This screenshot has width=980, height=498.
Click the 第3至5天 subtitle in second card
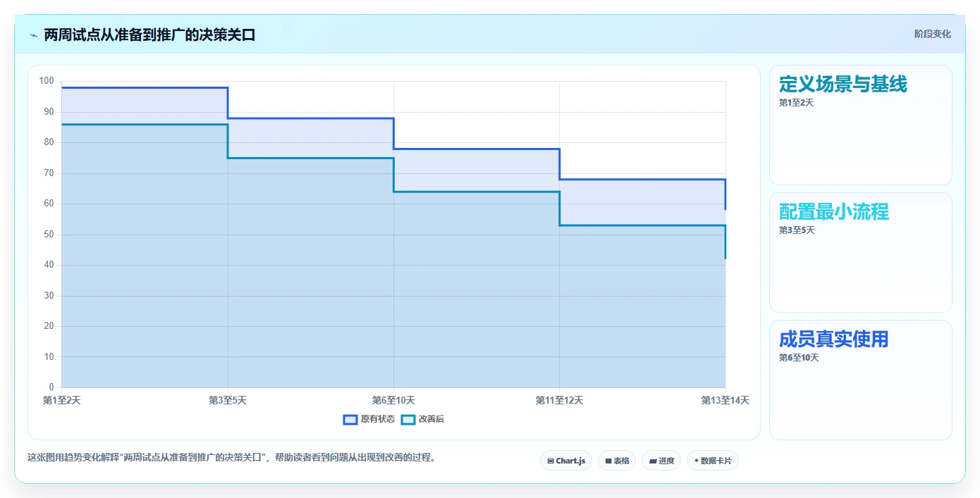click(x=797, y=230)
